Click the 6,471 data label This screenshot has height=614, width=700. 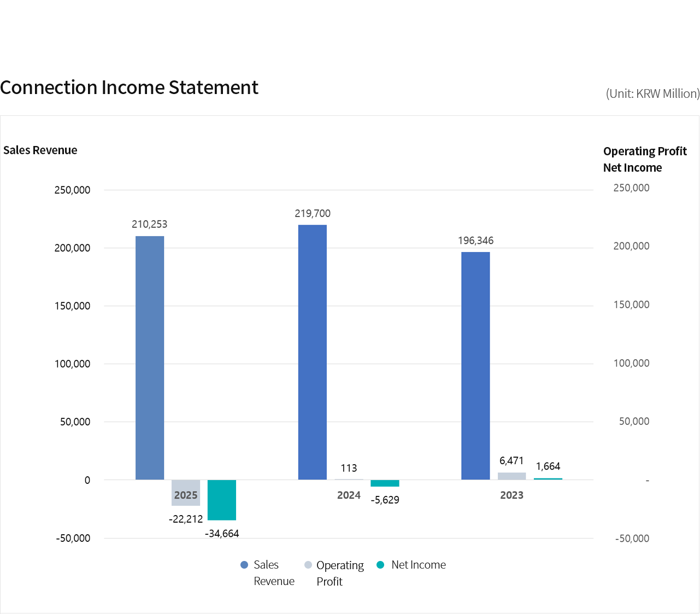click(511, 461)
